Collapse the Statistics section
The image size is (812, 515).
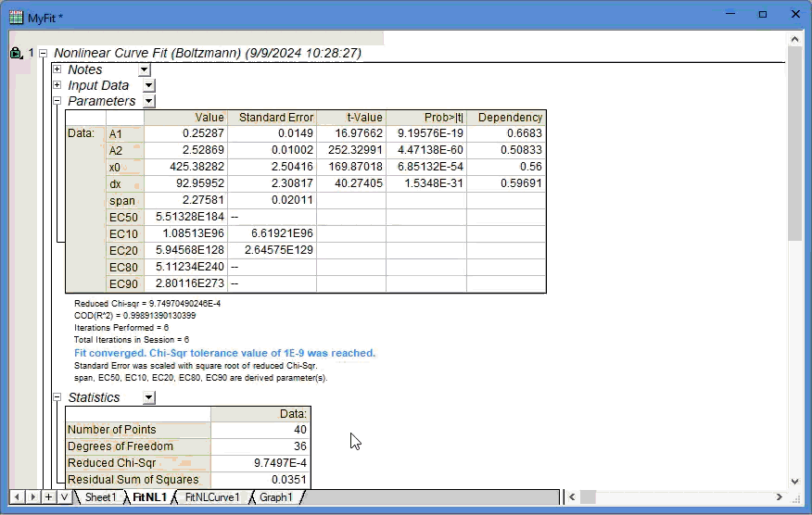tap(57, 397)
